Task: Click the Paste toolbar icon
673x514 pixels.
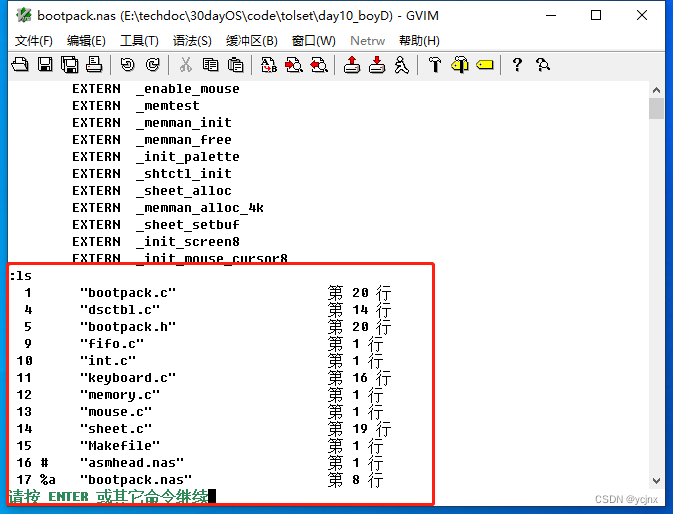Action: click(235, 65)
